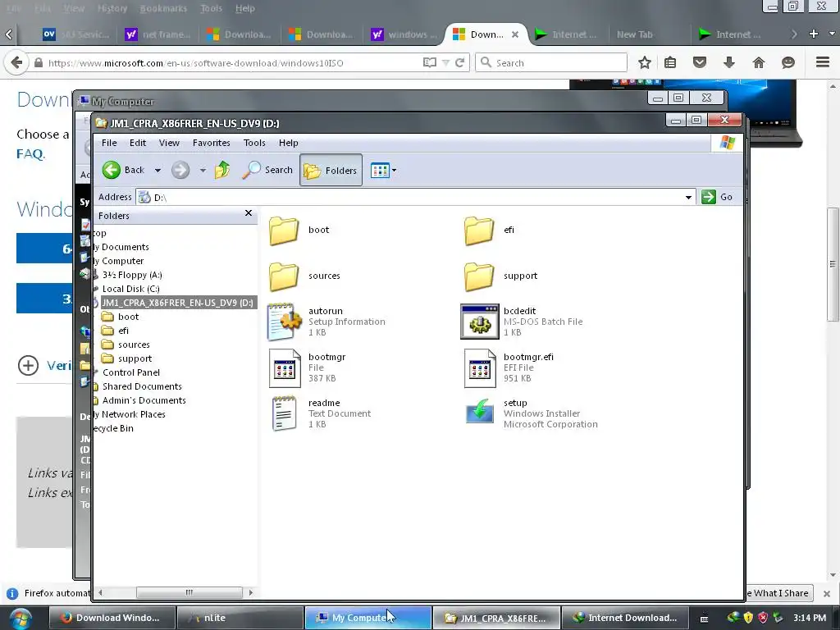The image size is (840, 630).
Task: Open the Help menu in Explorer
Action: (288, 143)
